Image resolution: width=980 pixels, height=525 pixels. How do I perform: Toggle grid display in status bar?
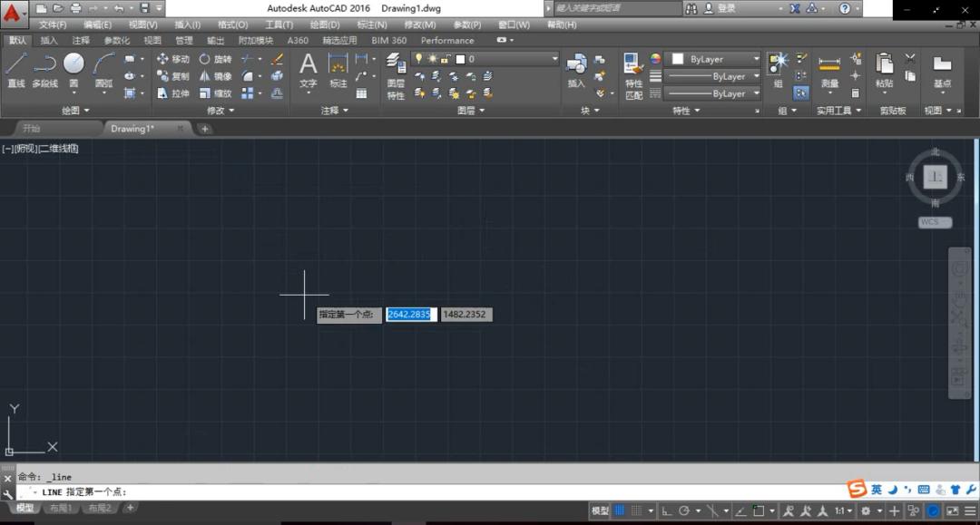620,510
